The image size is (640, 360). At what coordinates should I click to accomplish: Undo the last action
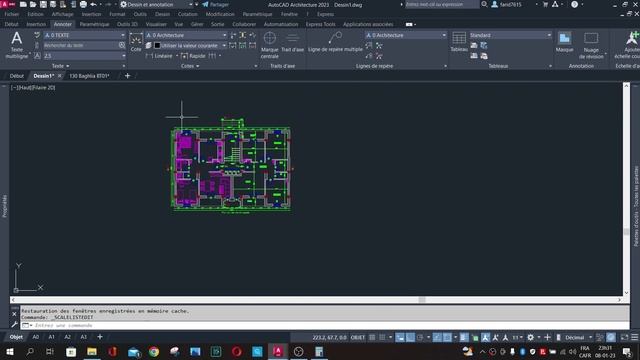point(93,4)
